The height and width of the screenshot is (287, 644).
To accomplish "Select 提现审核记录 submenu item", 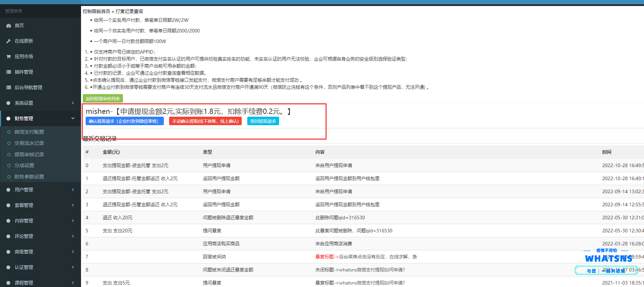I will (x=29, y=154).
